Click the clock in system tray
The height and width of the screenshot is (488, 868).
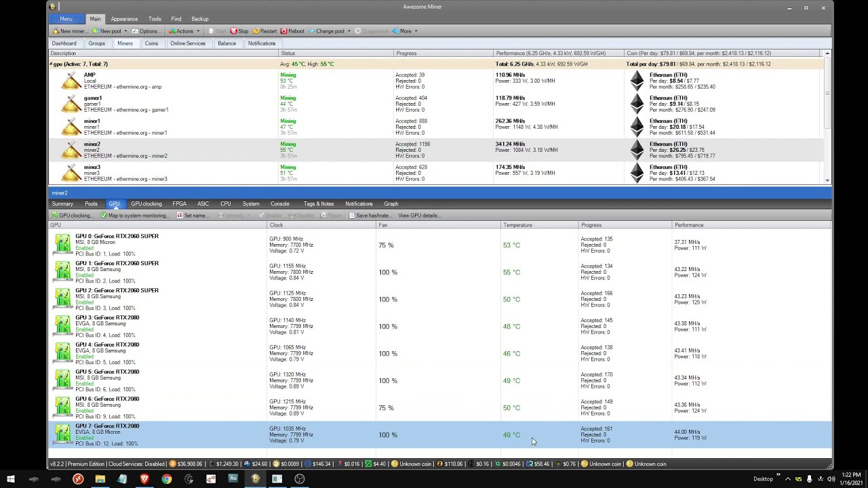850,479
